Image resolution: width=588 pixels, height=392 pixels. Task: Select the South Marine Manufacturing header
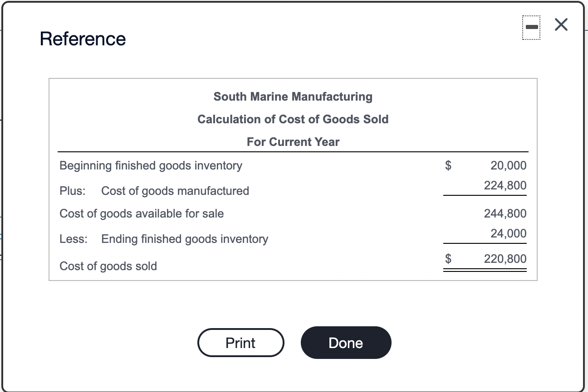293,97
